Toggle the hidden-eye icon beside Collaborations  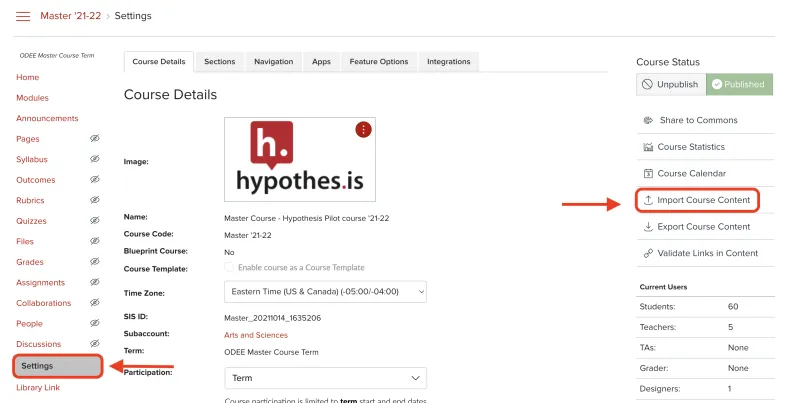[x=95, y=303]
